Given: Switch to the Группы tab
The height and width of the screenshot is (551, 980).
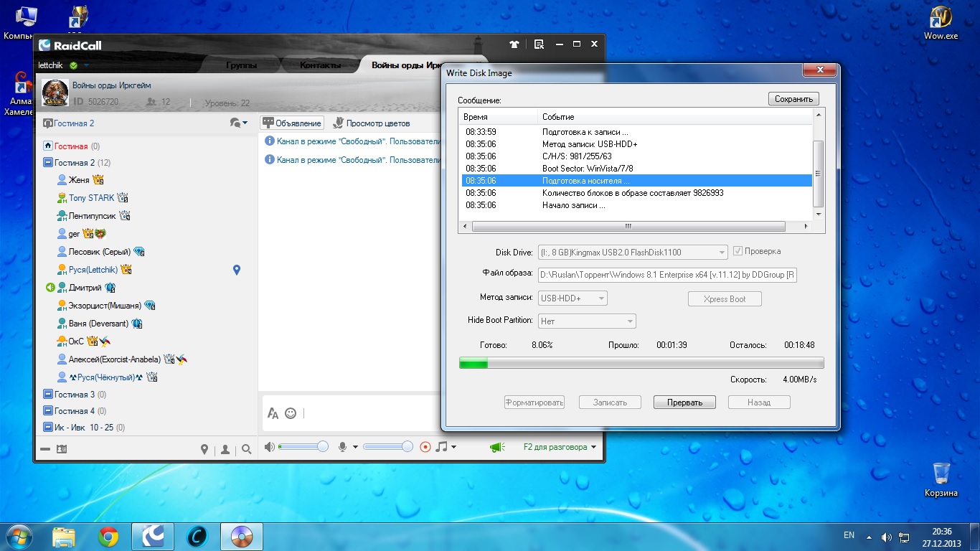Looking at the screenshot, I should click(242, 65).
